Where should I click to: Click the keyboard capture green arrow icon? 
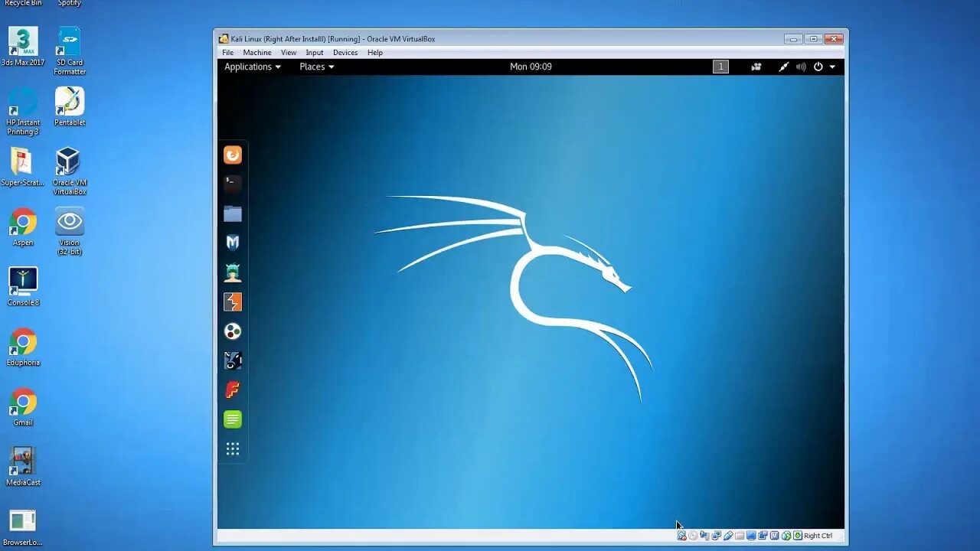pos(797,536)
